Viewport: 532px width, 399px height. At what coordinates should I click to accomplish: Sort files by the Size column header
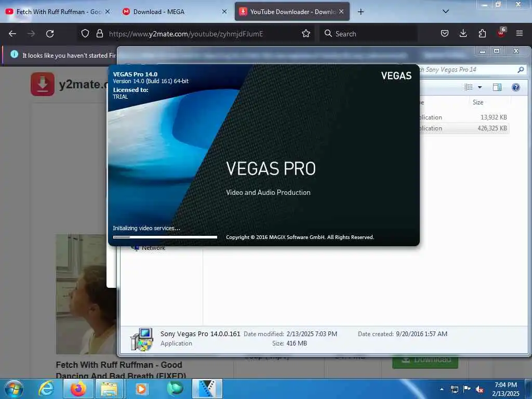(x=478, y=102)
